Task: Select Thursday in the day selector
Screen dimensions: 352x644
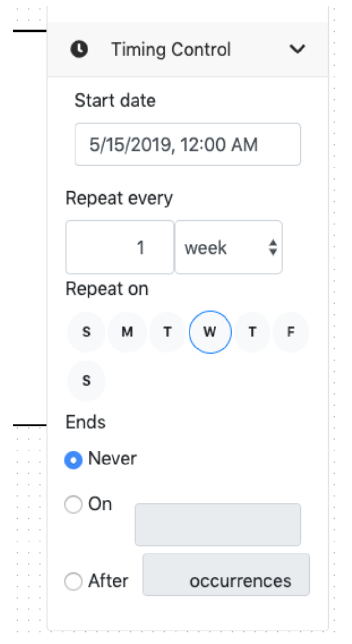Action: click(251, 331)
